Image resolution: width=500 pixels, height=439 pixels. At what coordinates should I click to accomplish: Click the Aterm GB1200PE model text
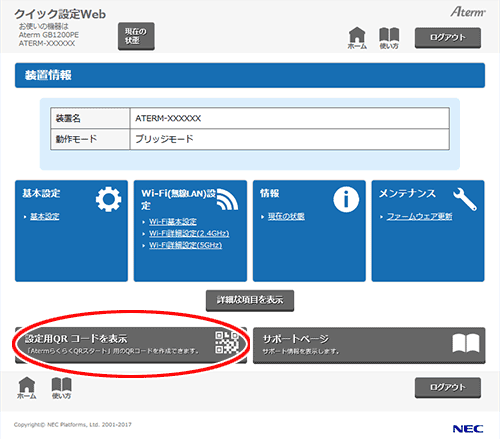click(x=49, y=35)
